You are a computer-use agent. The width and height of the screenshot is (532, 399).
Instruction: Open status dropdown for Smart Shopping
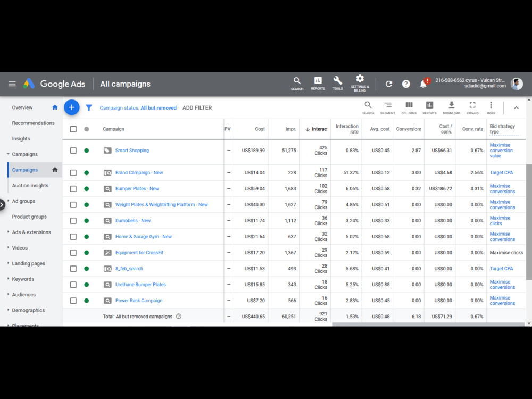point(87,151)
